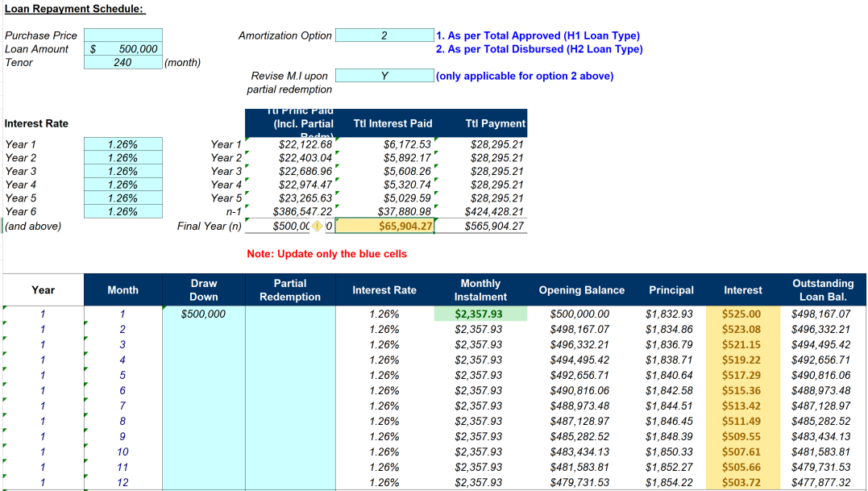Click the Monthly Instalment column header
Image resolution: width=868 pixels, height=491 pixels.
(480, 290)
